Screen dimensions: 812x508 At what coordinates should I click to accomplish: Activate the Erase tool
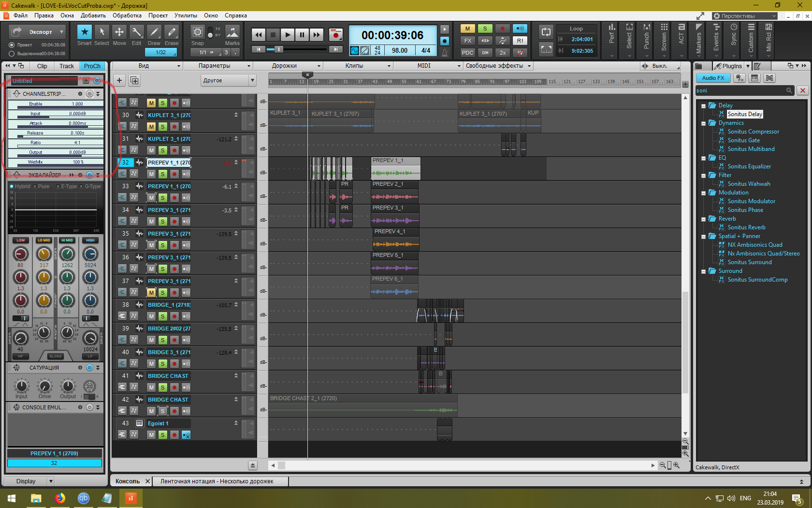click(x=172, y=32)
